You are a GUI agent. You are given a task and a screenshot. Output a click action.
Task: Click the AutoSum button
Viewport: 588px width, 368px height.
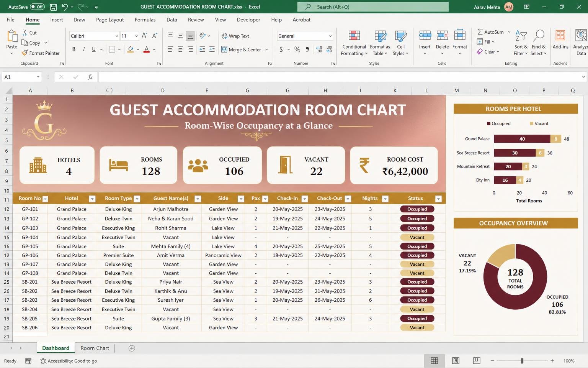coord(490,32)
